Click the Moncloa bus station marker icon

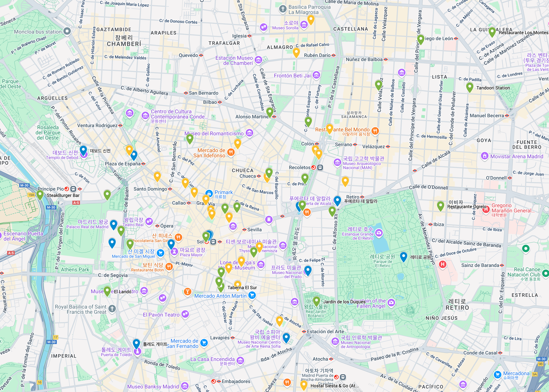point(67,31)
